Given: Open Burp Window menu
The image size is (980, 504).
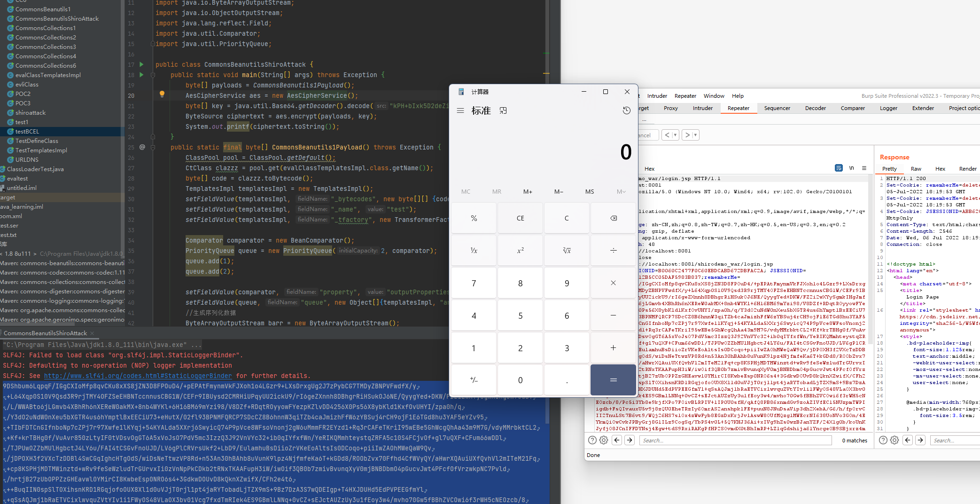Looking at the screenshot, I should (714, 96).
